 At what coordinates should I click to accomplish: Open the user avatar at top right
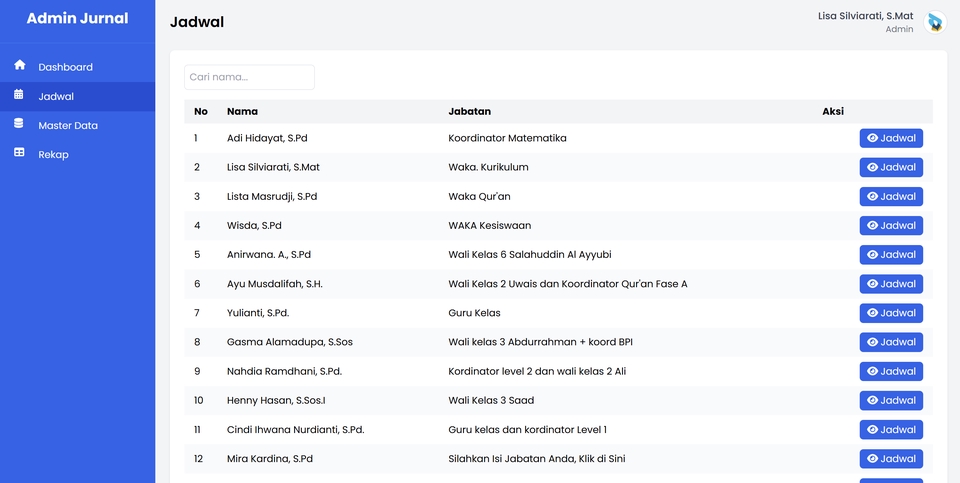(935, 23)
